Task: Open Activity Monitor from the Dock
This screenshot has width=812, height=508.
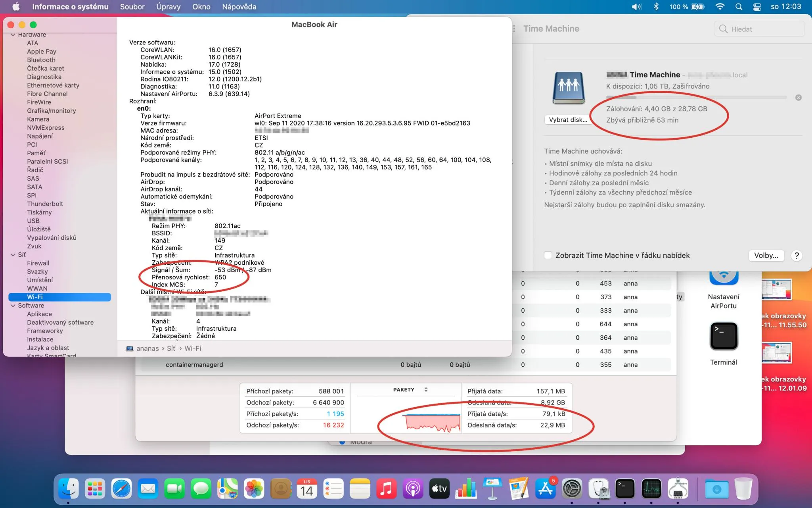Action: 652,488
